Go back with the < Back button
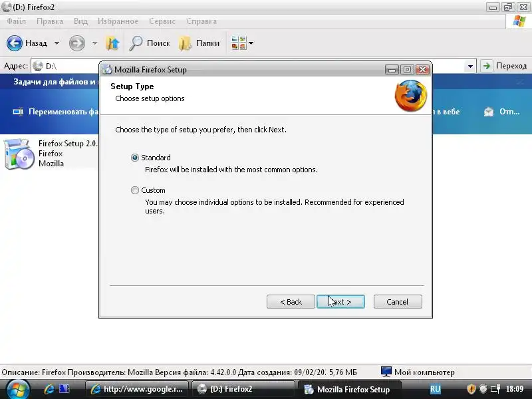The width and height of the screenshot is (532, 399). [x=291, y=302]
